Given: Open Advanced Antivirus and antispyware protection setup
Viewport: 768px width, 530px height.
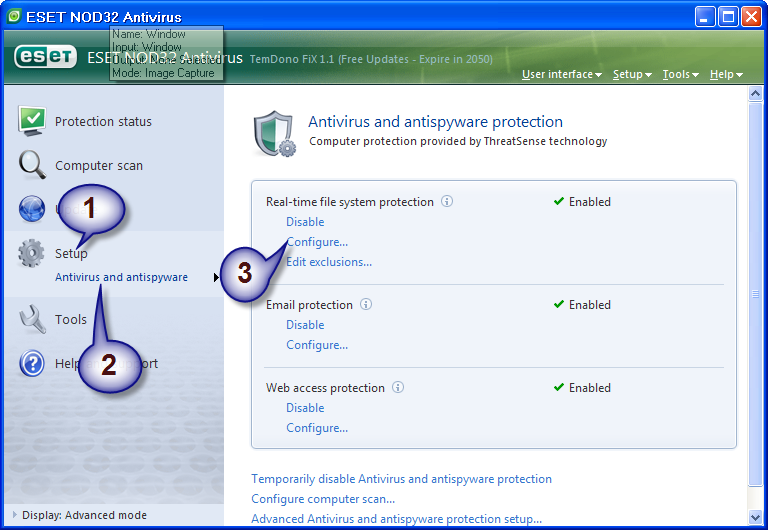Looking at the screenshot, I should coord(397,519).
